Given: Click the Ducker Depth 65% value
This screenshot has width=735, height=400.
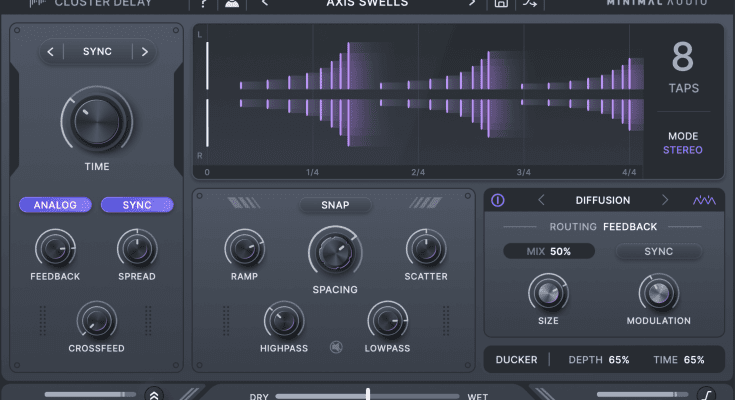Looking at the screenshot, I should tap(599, 360).
